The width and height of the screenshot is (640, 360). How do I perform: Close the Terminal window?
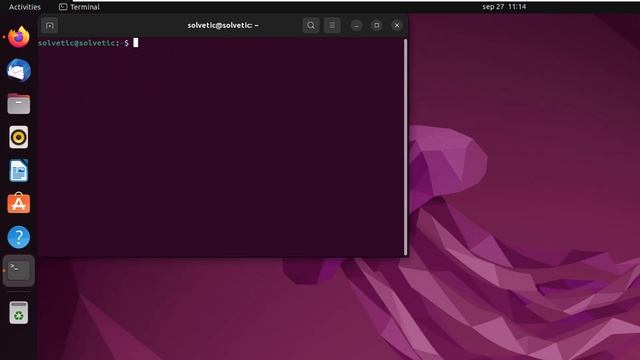click(x=397, y=25)
